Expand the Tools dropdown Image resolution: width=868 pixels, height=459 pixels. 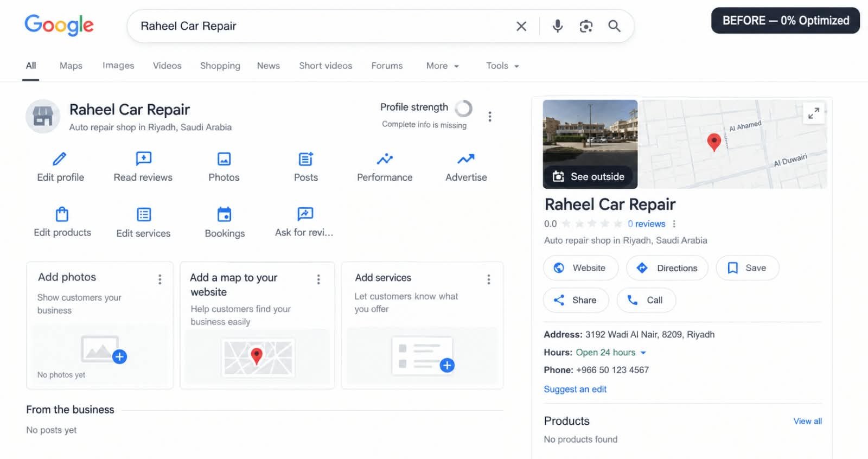(502, 66)
